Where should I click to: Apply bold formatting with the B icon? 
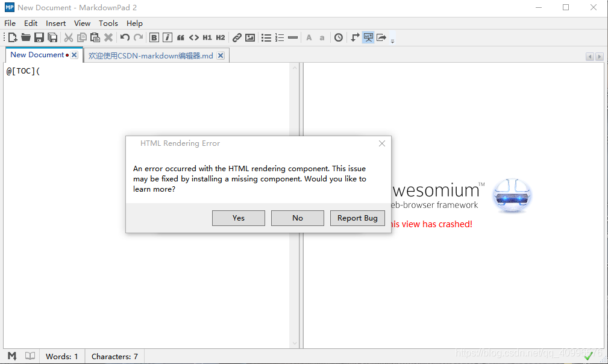154,37
